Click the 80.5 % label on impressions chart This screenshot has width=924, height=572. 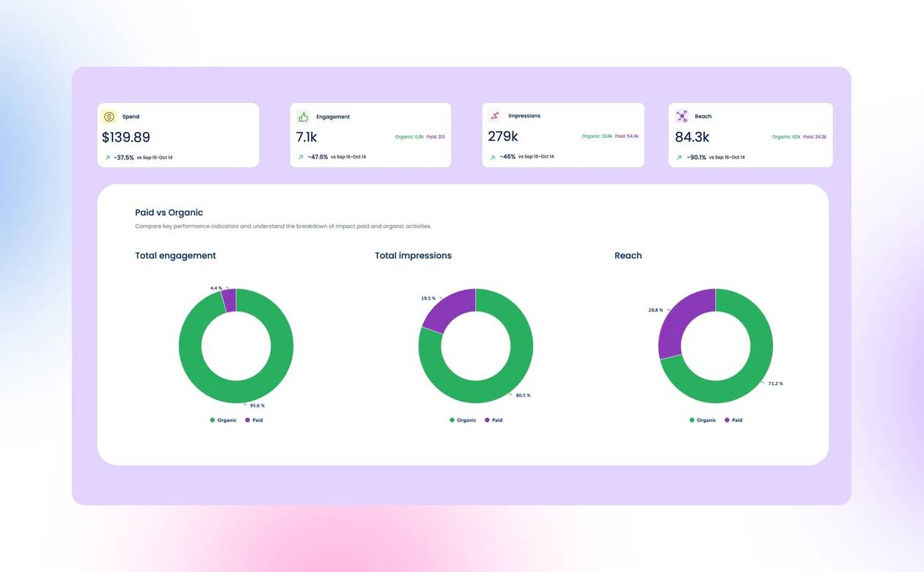523,395
